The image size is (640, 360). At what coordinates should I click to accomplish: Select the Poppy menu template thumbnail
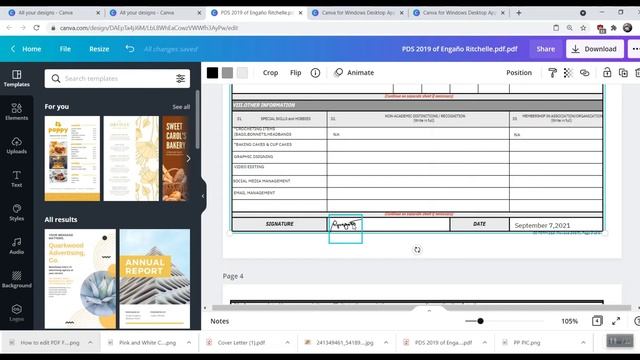pos(72,158)
